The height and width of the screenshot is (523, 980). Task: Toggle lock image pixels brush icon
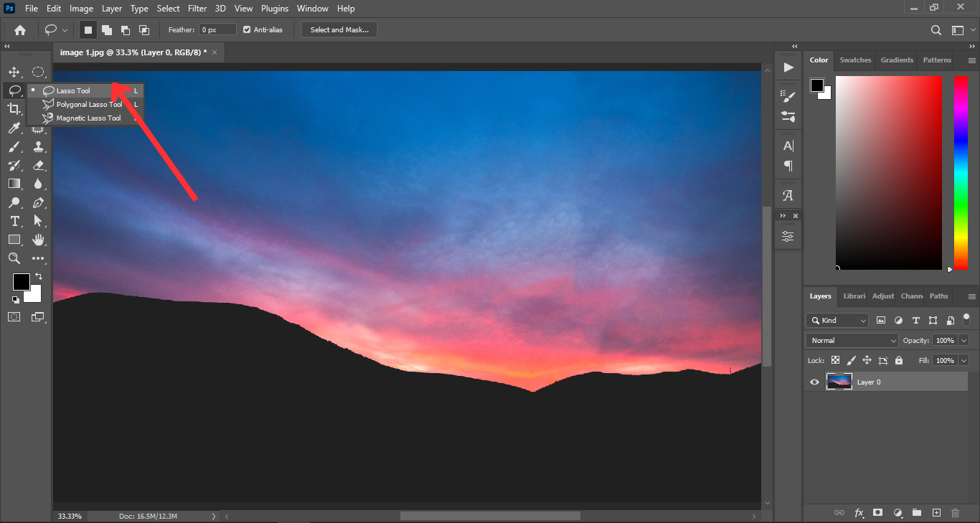852,360
